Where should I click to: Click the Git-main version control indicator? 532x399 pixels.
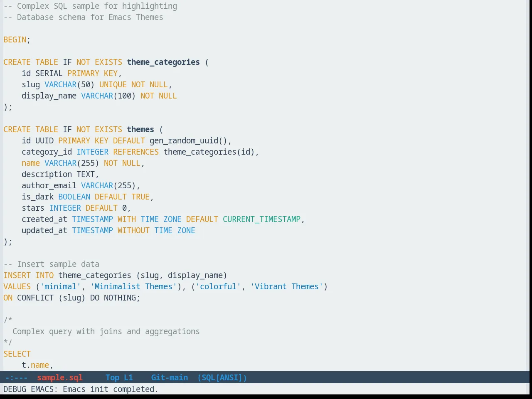pyautogui.click(x=170, y=377)
